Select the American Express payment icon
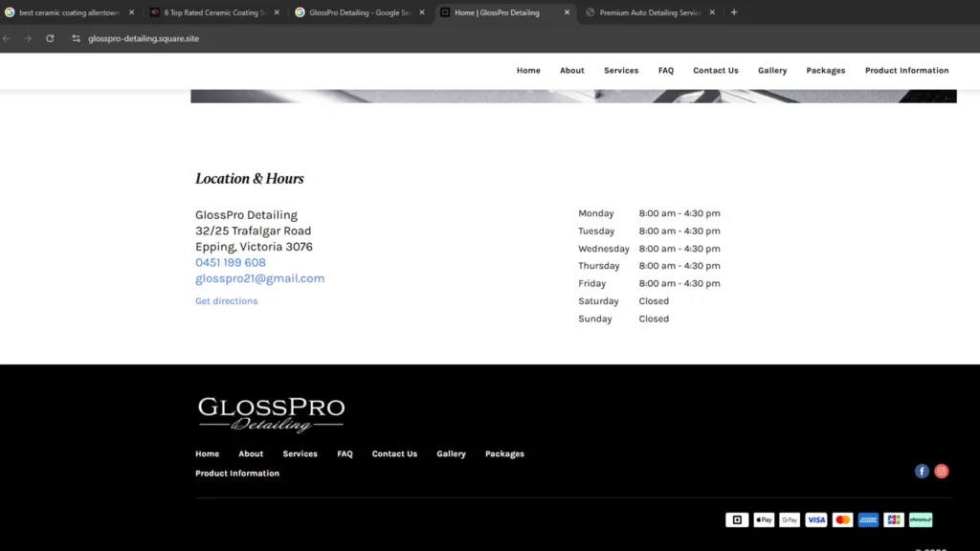The width and height of the screenshot is (980, 551). click(x=867, y=519)
